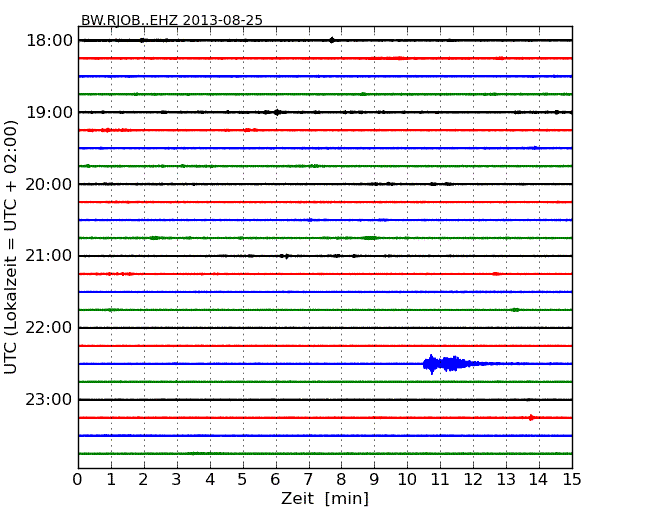Click the x-axis tick label 11

pos(440,480)
